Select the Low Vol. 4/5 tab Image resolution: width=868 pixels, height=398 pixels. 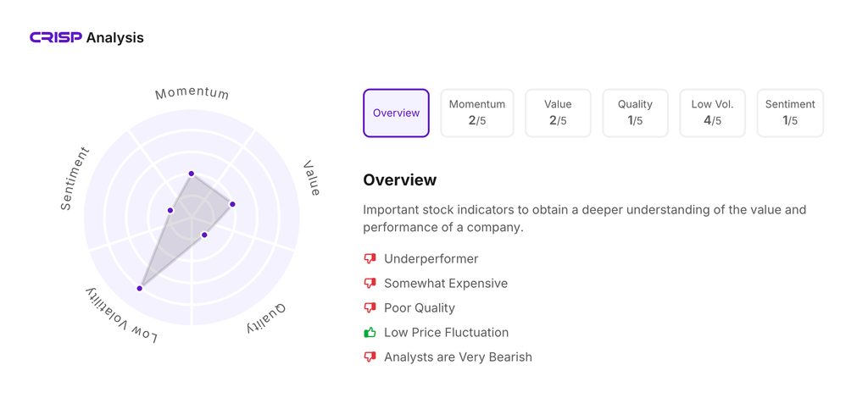coord(712,113)
